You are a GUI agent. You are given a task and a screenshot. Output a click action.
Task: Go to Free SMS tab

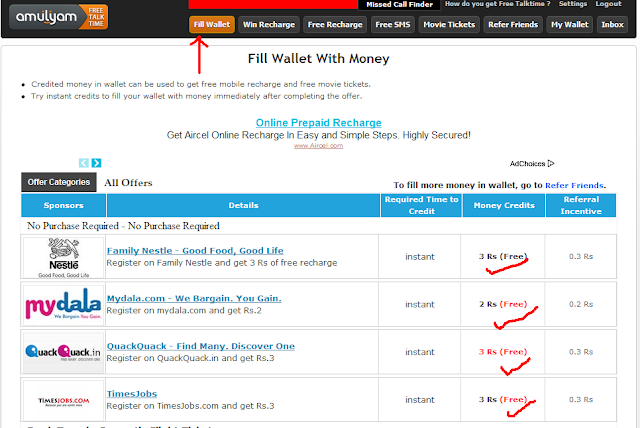393,24
